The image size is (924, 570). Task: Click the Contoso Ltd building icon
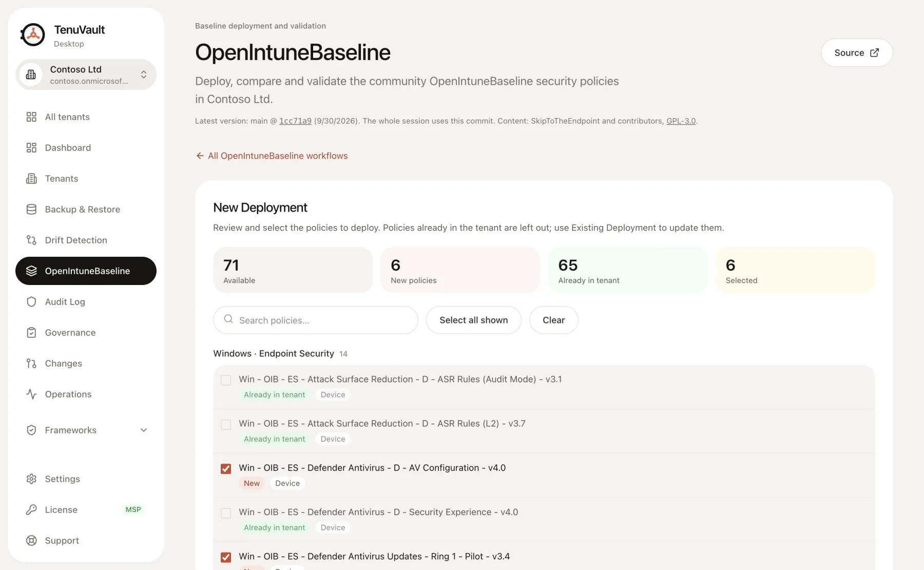point(31,74)
